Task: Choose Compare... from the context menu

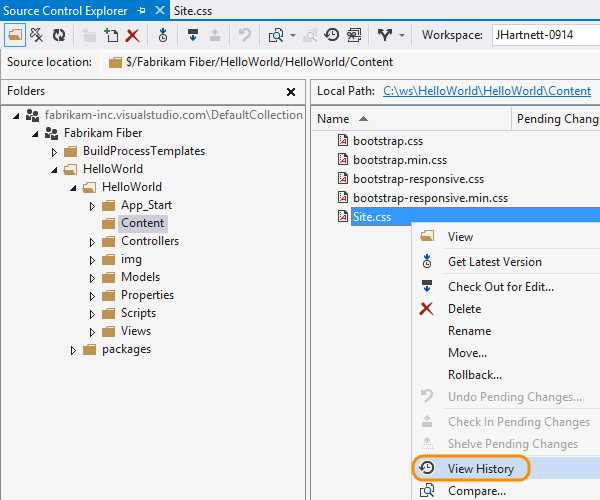Action: (477, 490)
